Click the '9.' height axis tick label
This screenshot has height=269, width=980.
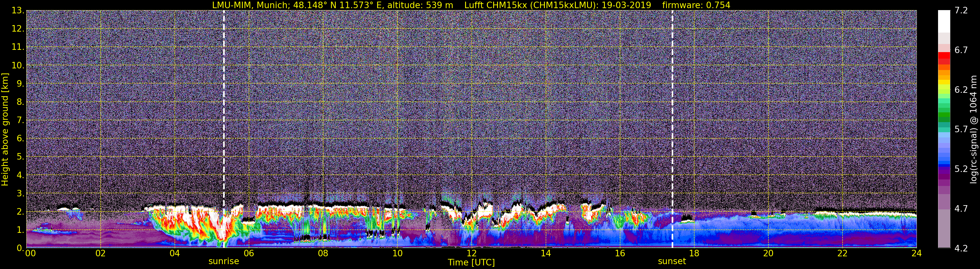click(x=20, y=83)
